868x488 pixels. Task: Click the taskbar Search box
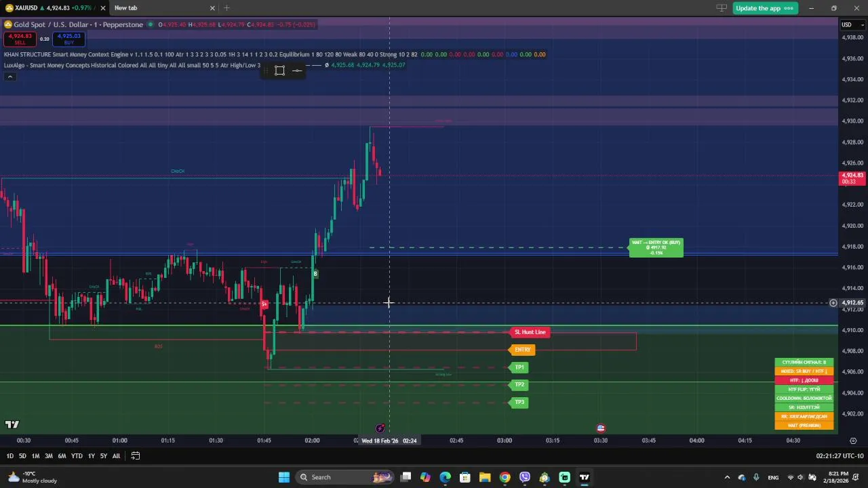[x=344, y=477]
